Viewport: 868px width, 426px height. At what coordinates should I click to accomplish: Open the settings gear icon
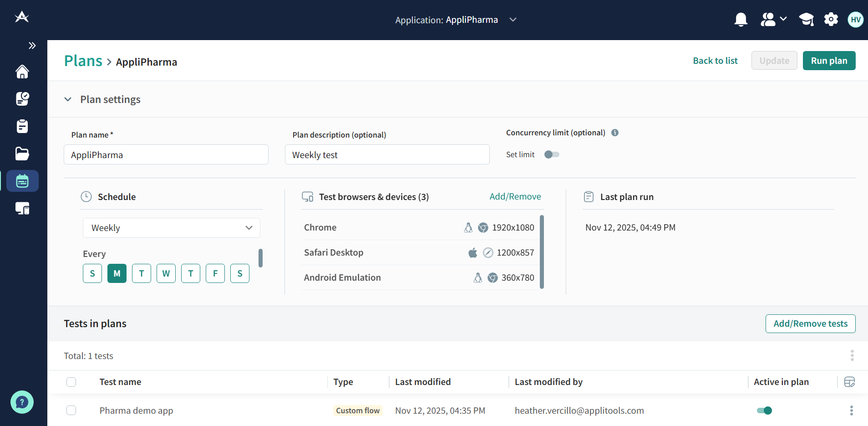click(831, 20)
